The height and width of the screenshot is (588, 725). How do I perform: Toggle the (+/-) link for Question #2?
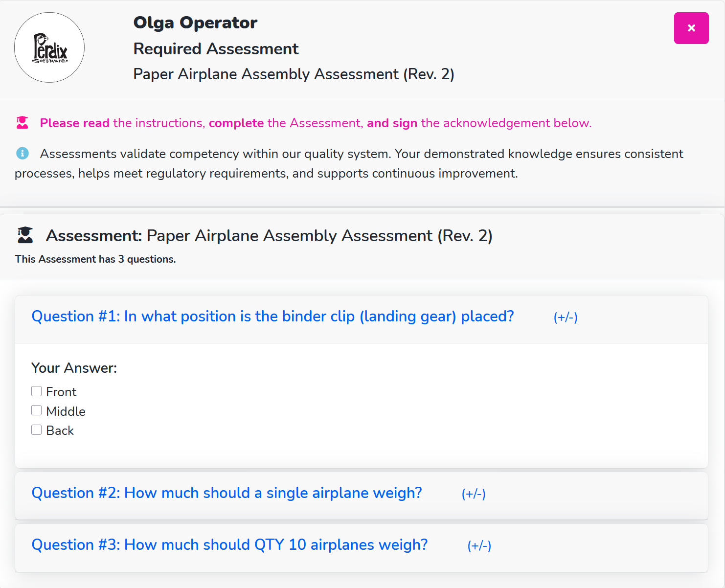(474, 494)
